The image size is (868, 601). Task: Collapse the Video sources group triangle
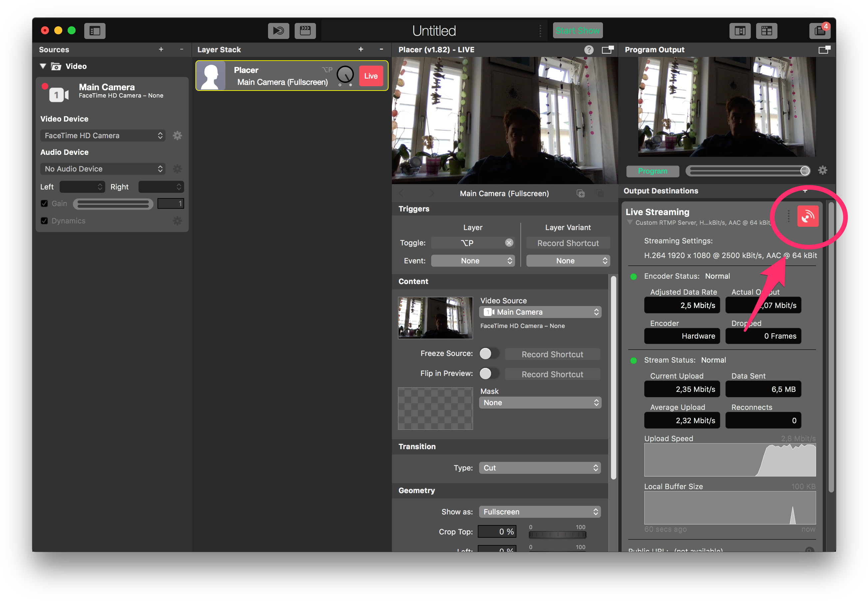click(x=43, y=66)
